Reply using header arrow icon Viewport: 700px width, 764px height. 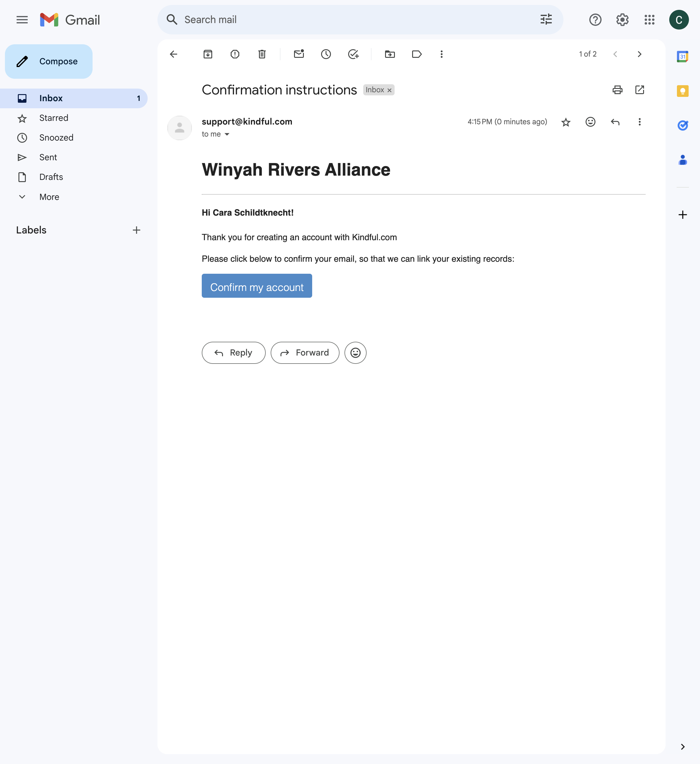coord(615,122)
